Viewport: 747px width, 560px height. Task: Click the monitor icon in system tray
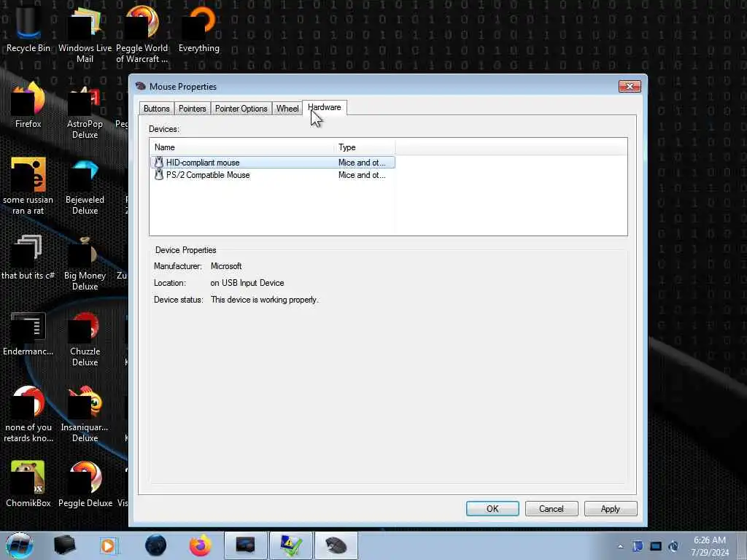pyautogui.click(x=656, y=546)
